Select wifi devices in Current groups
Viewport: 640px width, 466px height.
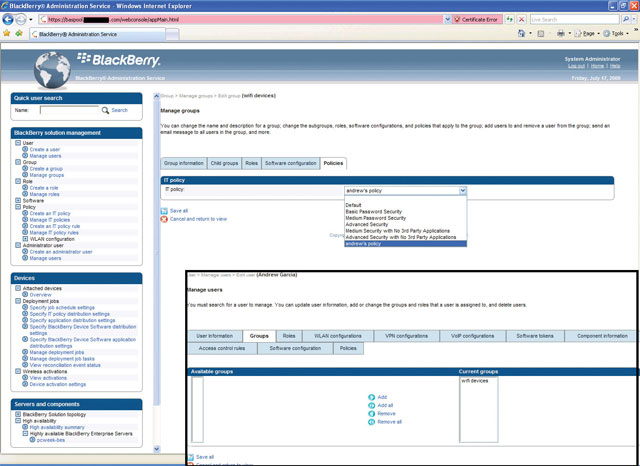[475, 381]
